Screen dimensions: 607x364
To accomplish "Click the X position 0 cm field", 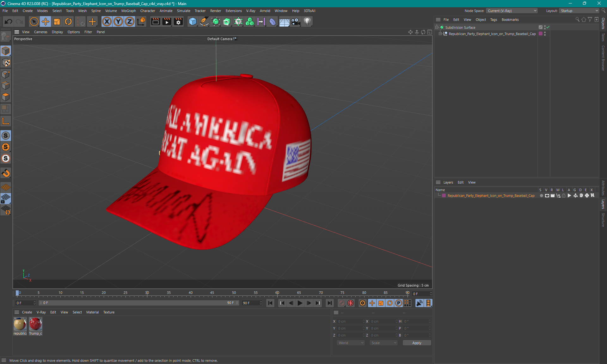I will click(351, 321).
